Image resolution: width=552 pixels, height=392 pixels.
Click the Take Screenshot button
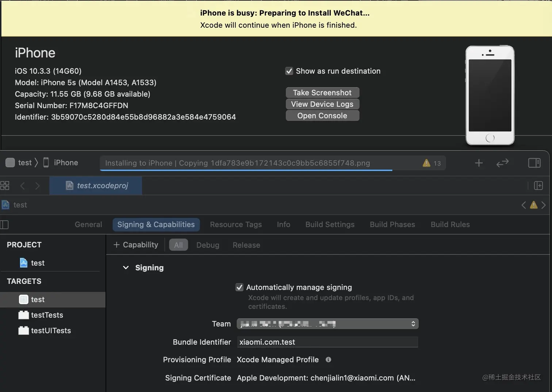tap(322, 93)
